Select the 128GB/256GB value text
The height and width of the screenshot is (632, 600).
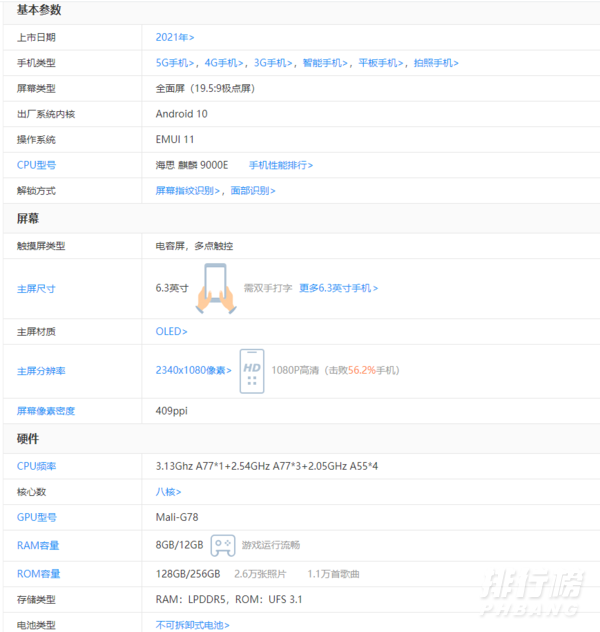click(188, 574)
